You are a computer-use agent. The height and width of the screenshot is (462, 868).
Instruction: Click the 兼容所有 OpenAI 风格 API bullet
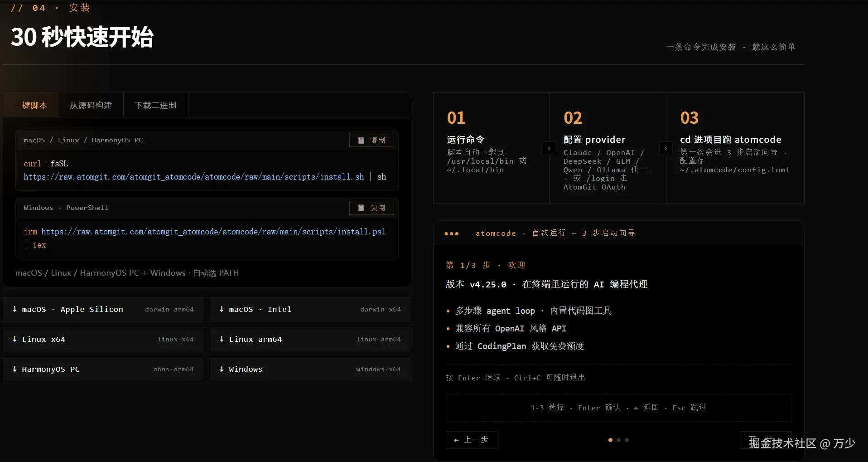(x=511, y=328)
